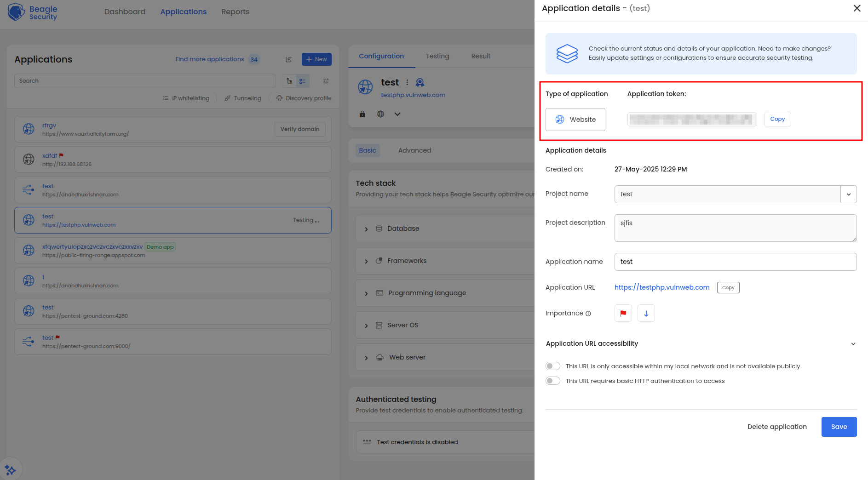Switch applications to tree view icon
The width and height of the screenshot is (868, 480).
(x=289, y=81)
